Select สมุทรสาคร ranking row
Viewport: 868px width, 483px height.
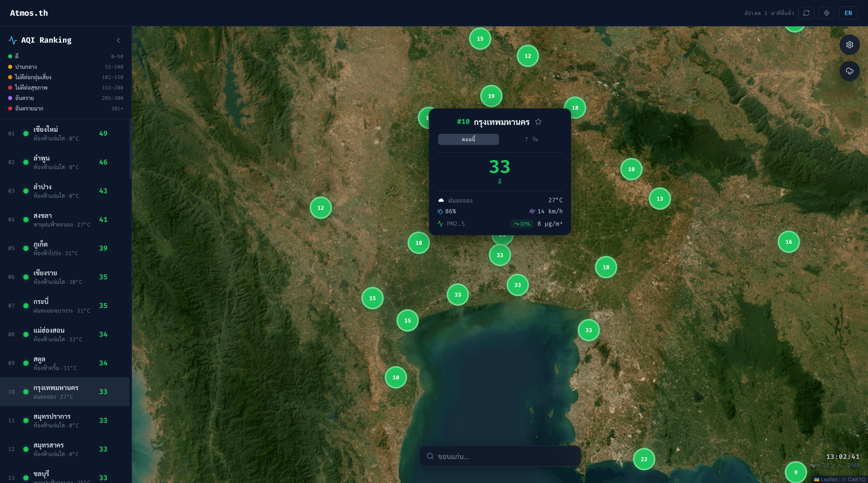65,449
